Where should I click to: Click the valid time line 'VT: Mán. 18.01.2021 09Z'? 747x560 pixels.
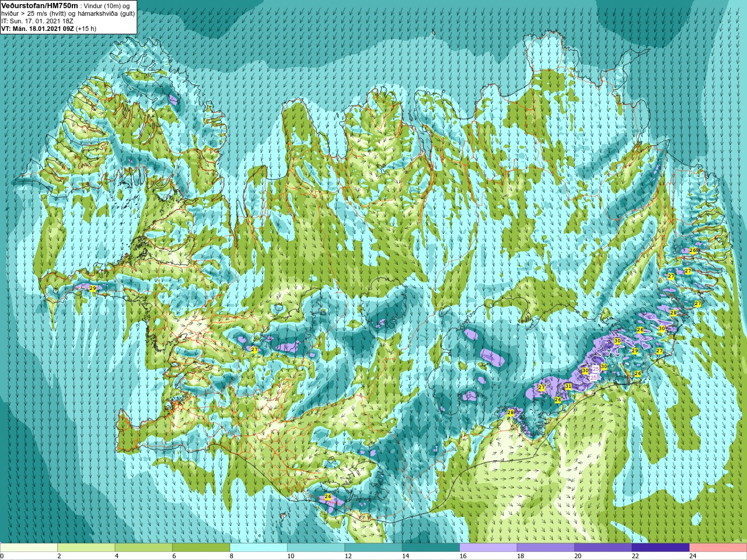tap(37, 28)
